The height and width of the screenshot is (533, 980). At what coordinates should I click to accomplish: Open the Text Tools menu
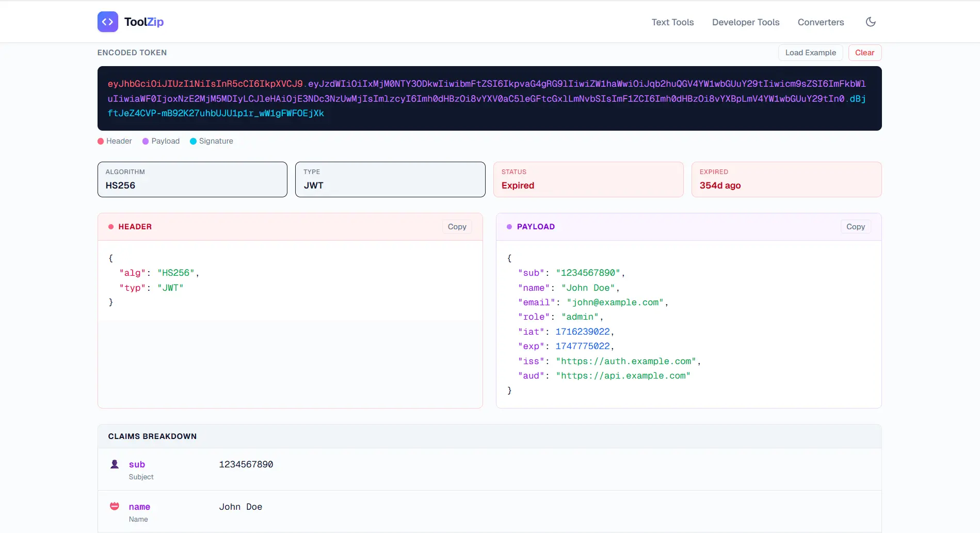coord(672,22)
